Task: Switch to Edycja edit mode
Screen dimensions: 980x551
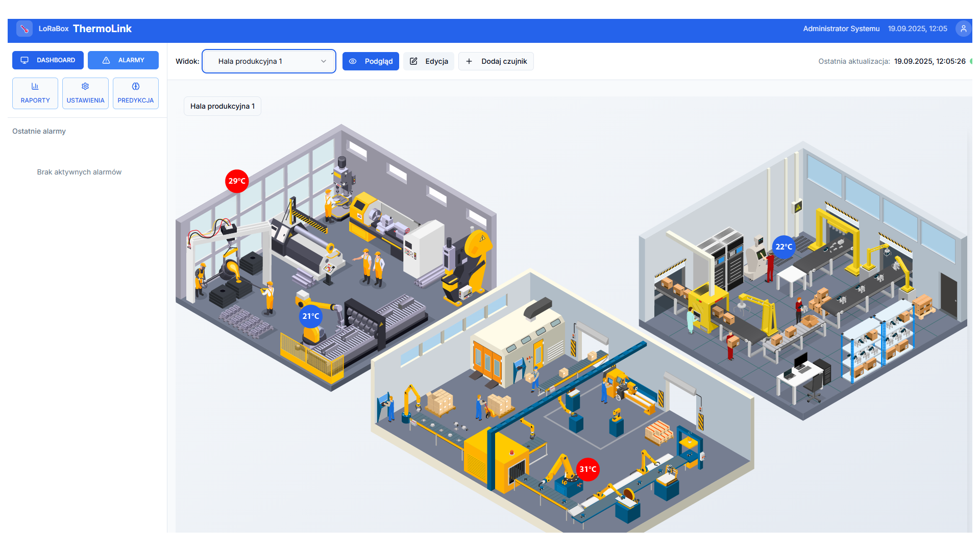Action: click(x=429, y=61)
